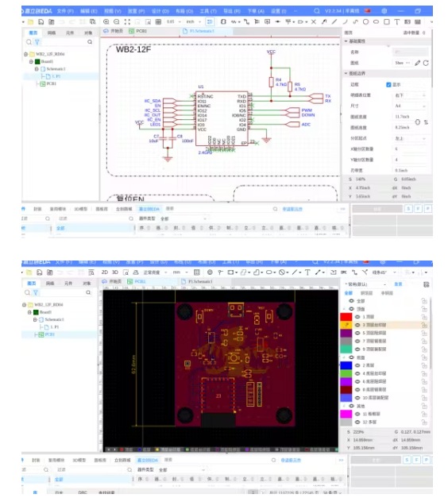The height and width of the screenshot is (498, 448).
Task: Switch to PCB1 tab in upper schematic window
Action: [138, 31]
